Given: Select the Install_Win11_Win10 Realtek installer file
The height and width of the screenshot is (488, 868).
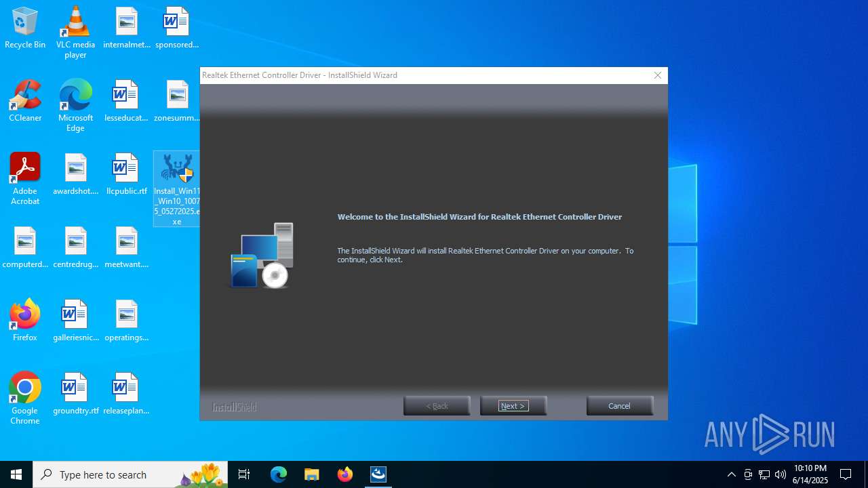Looking at the screenshot, I should pyautogui.click(x=177, y=188).
